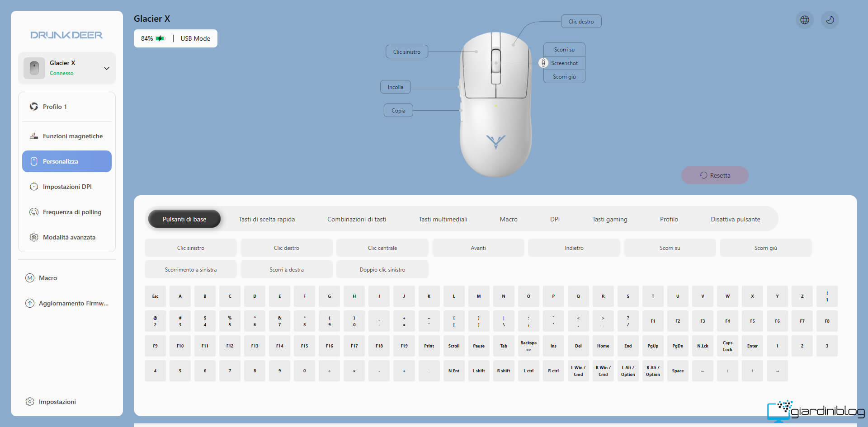Choose the L Win / Cmd key

pyautogui.click(x=578, y=371)
